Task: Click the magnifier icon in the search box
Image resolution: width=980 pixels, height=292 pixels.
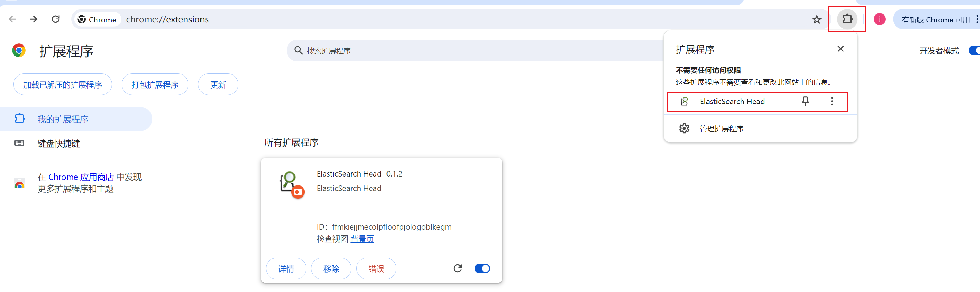Action: [x=298, y=50]
